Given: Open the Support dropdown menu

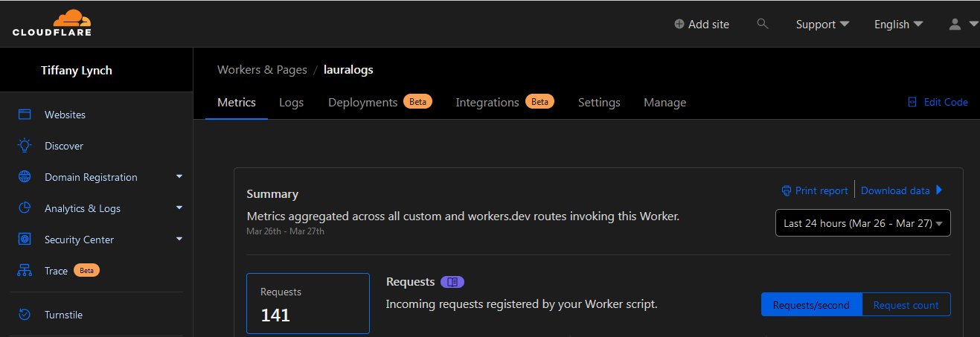Looking at the screenshot, I should pos(822,25).
